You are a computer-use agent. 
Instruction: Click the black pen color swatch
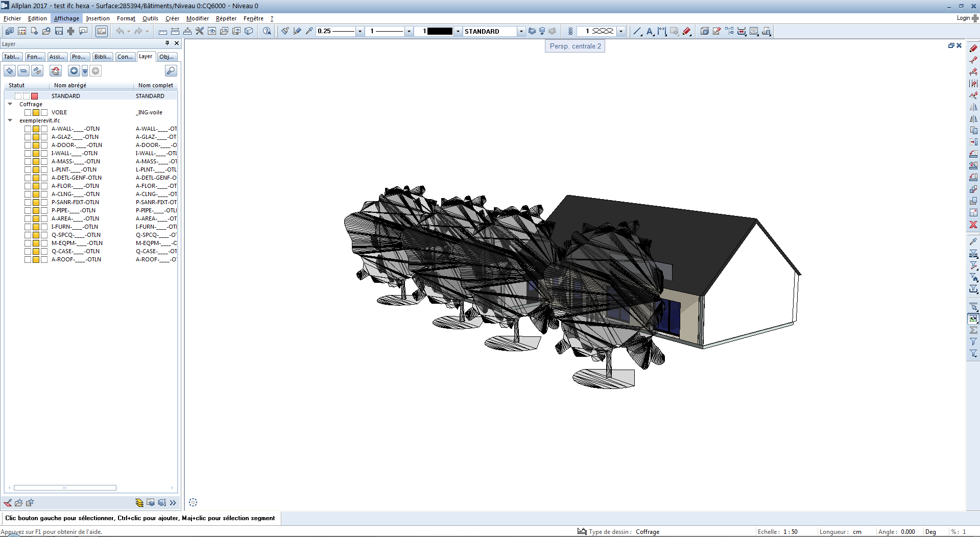coord(439,31)
